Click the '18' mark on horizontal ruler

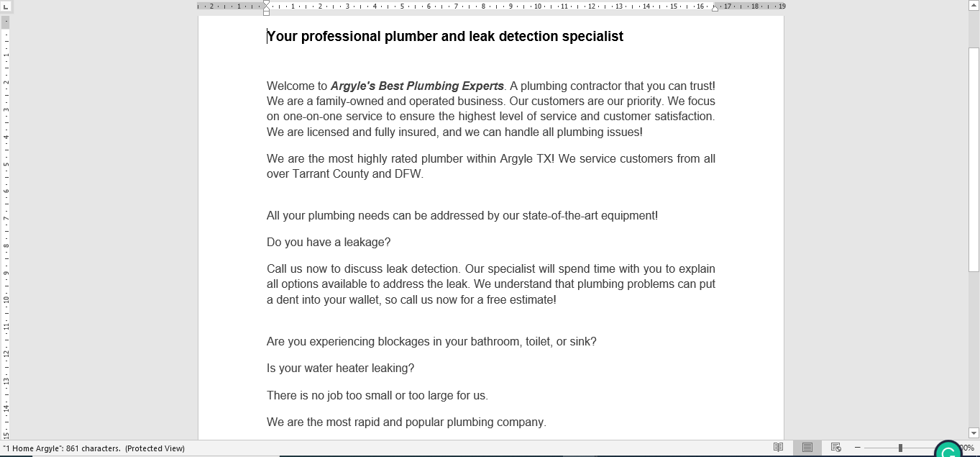point(754,6)
